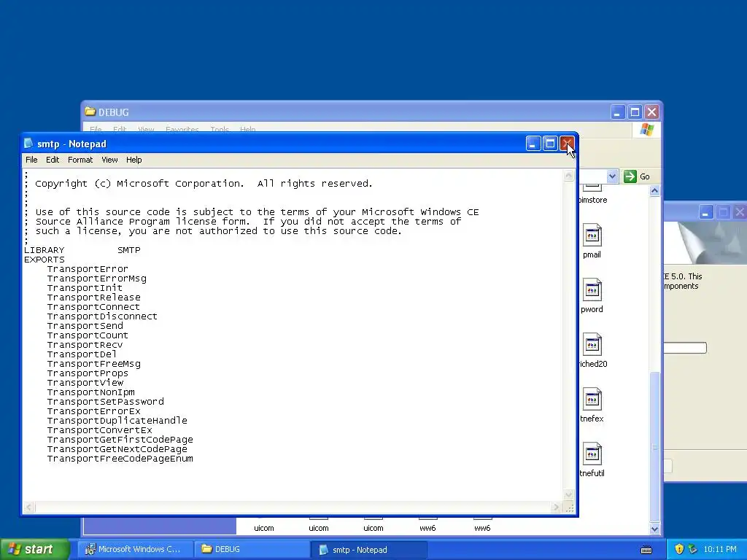Open the View menu in Notepad
The width and height of the screenshot is (747, 560).
click(x=109, y=160)
